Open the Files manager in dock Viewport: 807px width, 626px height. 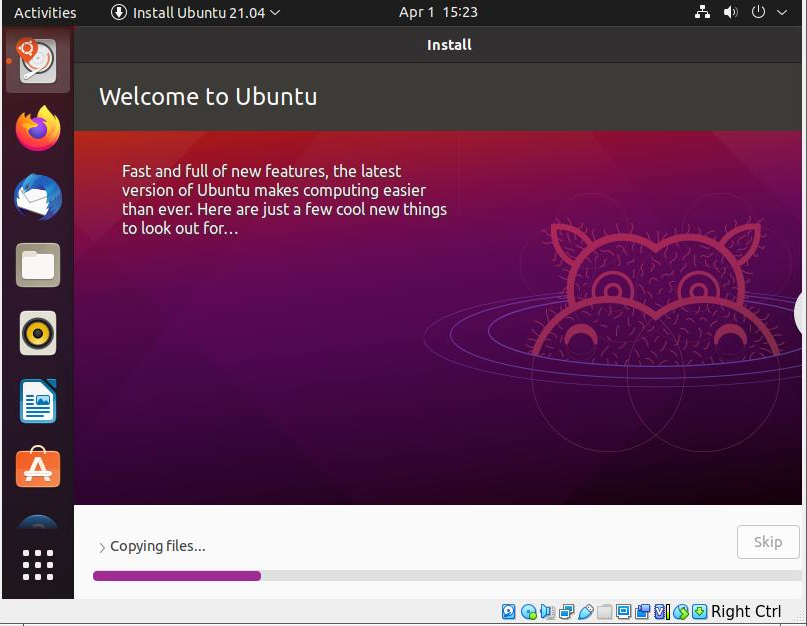[x=38, y=265]
